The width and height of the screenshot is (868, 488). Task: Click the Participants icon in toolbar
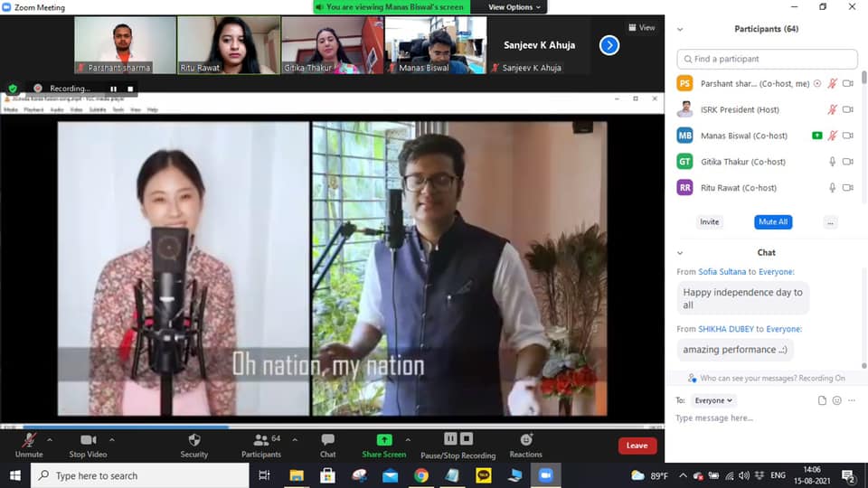(261, 440)
